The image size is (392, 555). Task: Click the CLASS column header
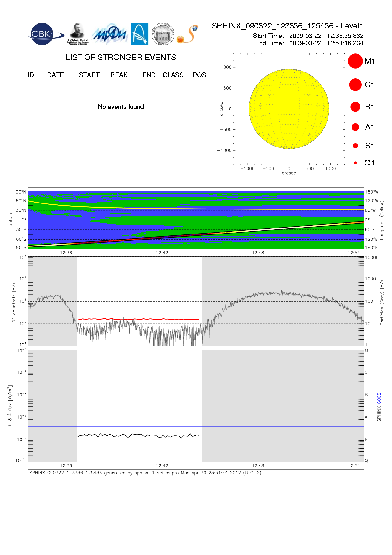tap(173, 75)
